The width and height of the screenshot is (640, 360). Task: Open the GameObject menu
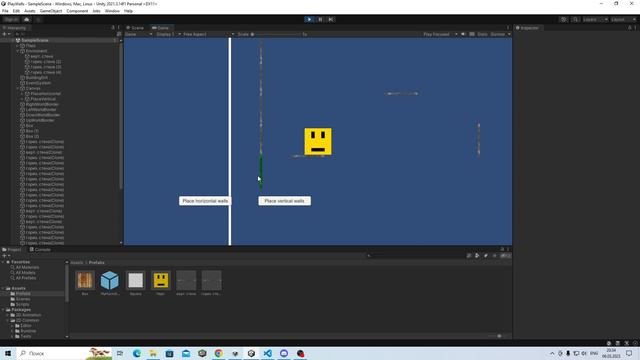pyautogui.click(x=51, y=11)
